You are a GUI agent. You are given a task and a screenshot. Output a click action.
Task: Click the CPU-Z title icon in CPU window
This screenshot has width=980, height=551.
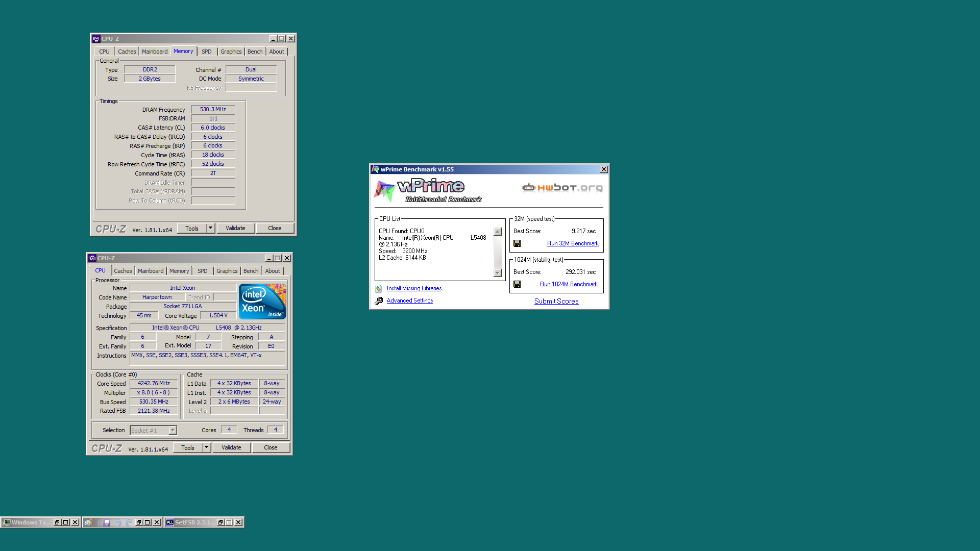click(x=92, y=258)
